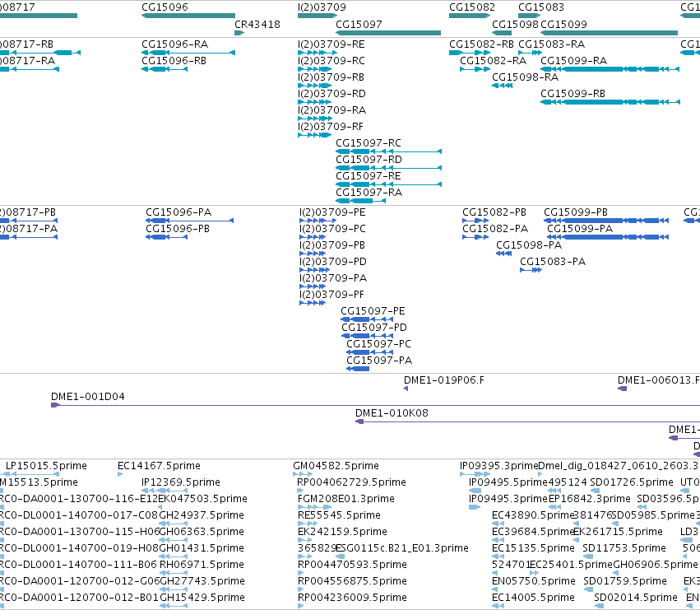The image size is (700, 610).
Task: Choose protein CG15082-PA
Action: coord(495,229)
